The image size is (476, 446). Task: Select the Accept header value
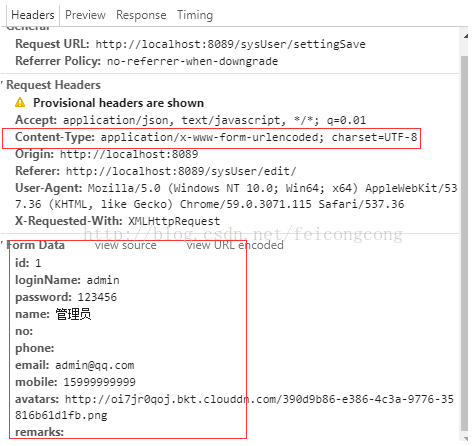(214, 120)
